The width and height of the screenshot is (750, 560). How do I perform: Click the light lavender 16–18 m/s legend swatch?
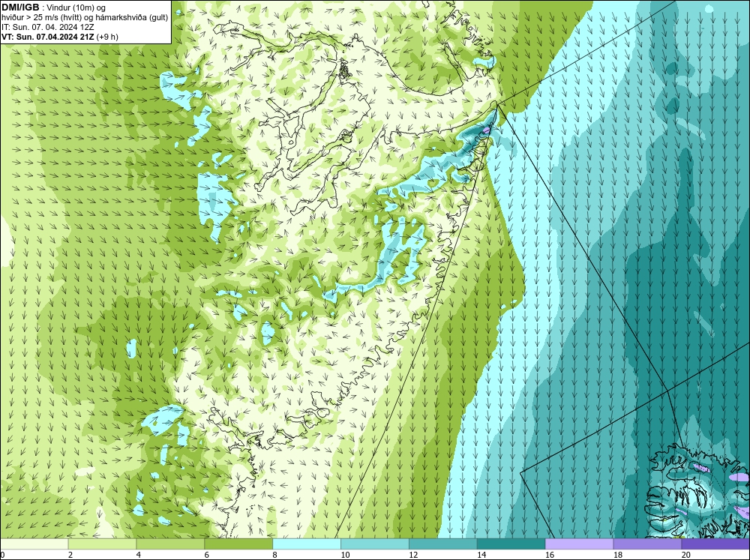579,544
